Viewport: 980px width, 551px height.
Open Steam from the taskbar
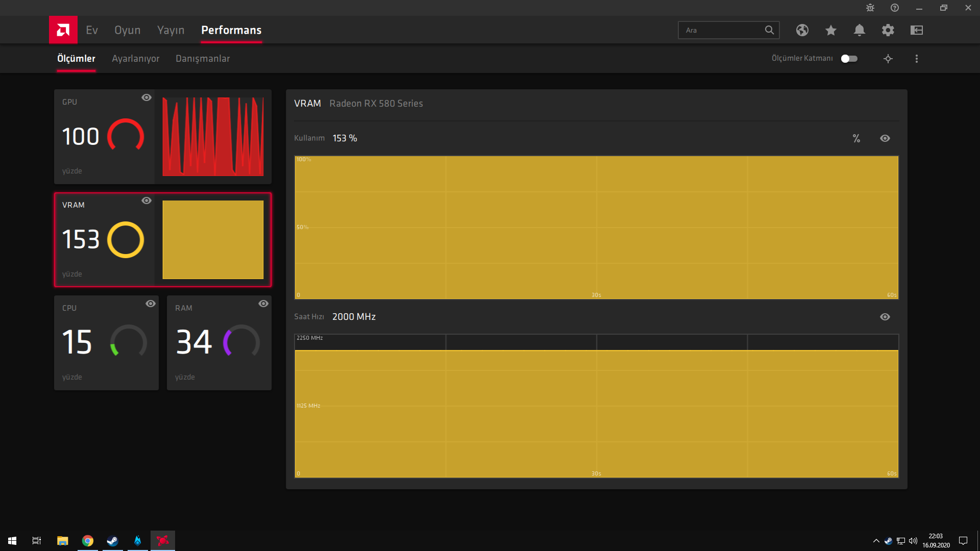tap(112, 541)
